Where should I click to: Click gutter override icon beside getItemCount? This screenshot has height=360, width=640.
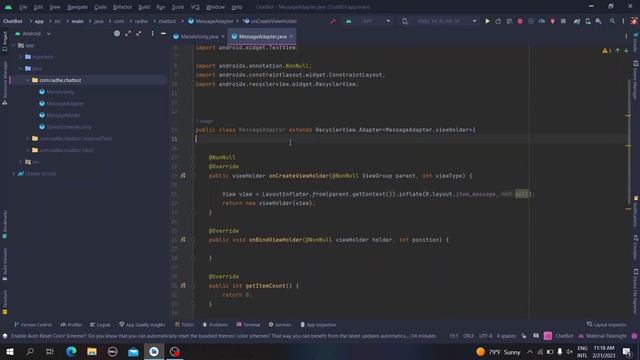pyautogui.click(x=183, y=285)
